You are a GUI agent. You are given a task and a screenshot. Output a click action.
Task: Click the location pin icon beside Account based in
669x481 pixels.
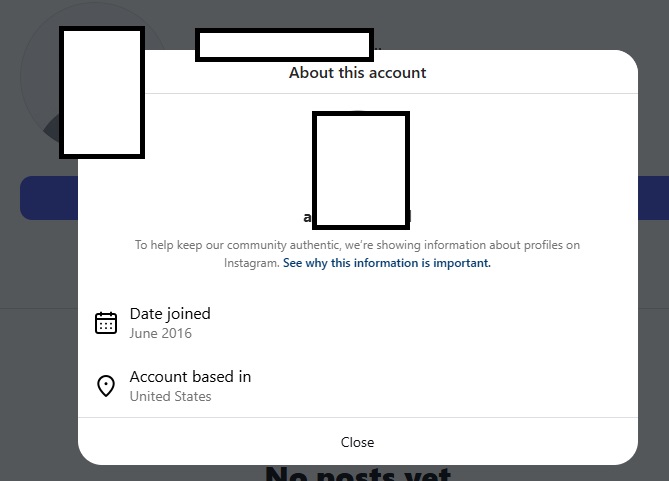106,386
